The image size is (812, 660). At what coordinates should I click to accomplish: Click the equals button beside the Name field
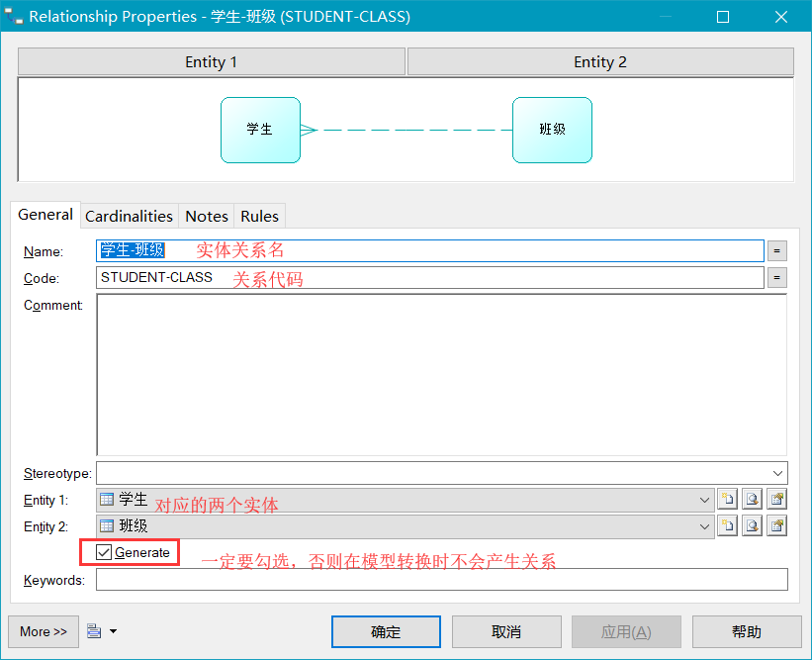pyautogui.click(x=777, y=250)
